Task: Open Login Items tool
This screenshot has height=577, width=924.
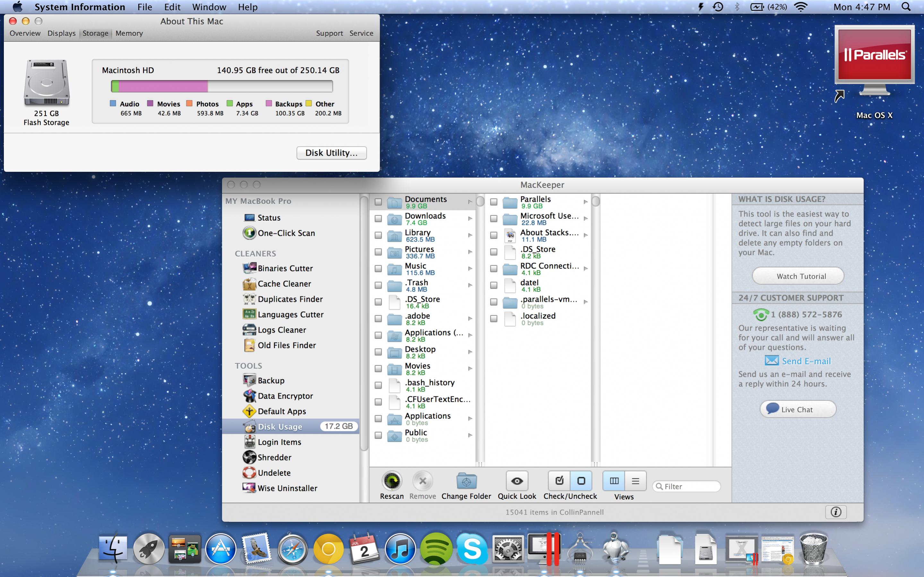Action: point(272,442)
